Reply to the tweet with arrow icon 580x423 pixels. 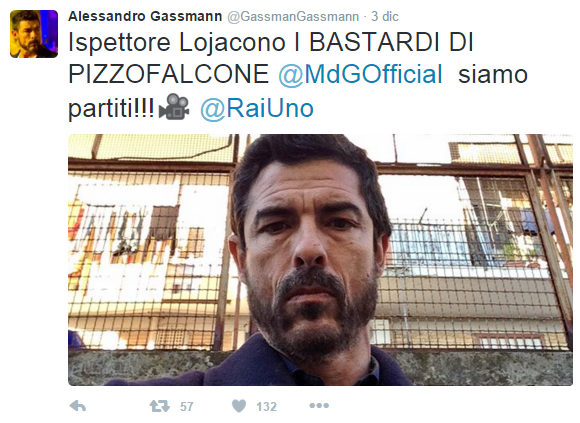tap(78, 406)
